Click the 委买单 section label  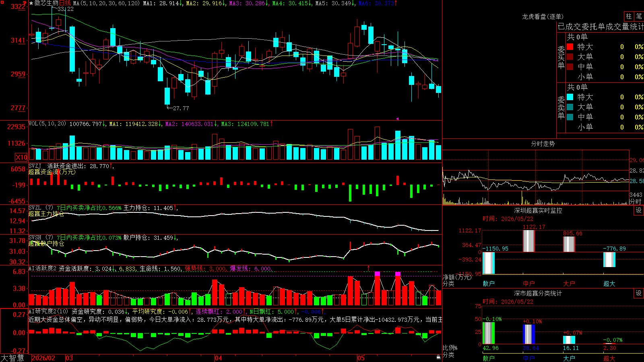pyautogui.click(x=561, y=57)
